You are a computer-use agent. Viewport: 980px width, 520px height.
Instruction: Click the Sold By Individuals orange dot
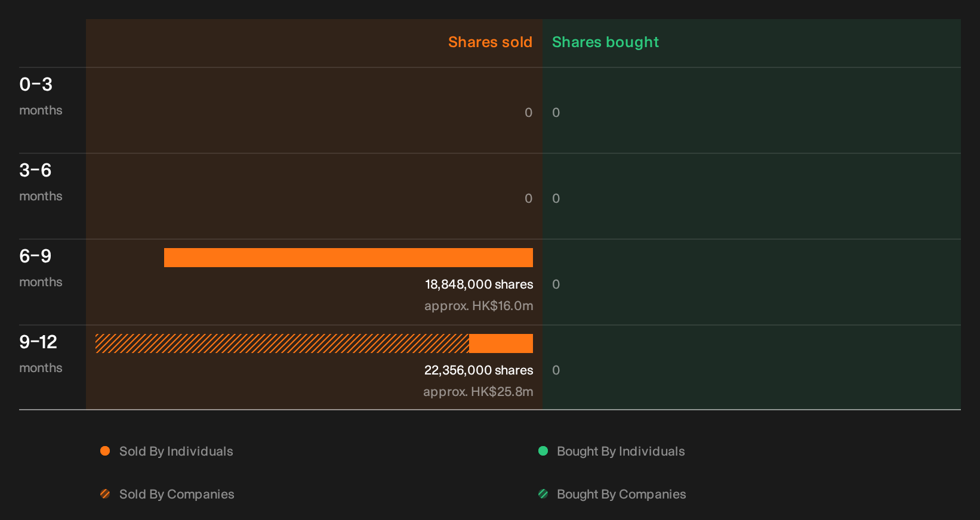[x=105, y=451]
